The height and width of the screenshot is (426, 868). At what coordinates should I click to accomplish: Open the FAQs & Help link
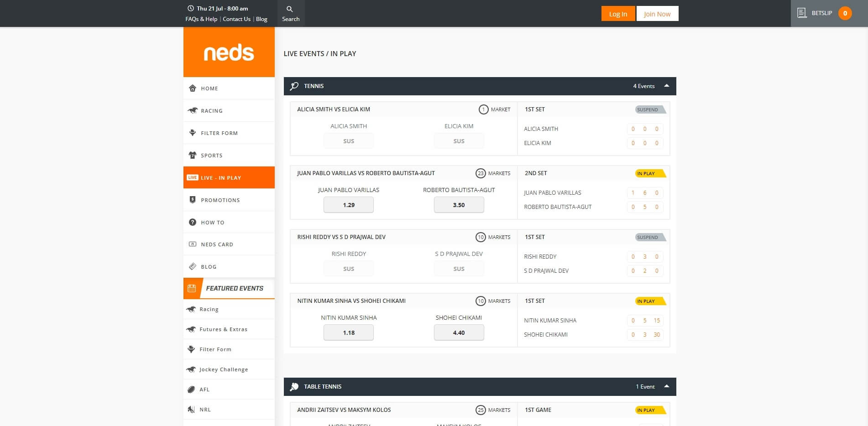point(201,19)
